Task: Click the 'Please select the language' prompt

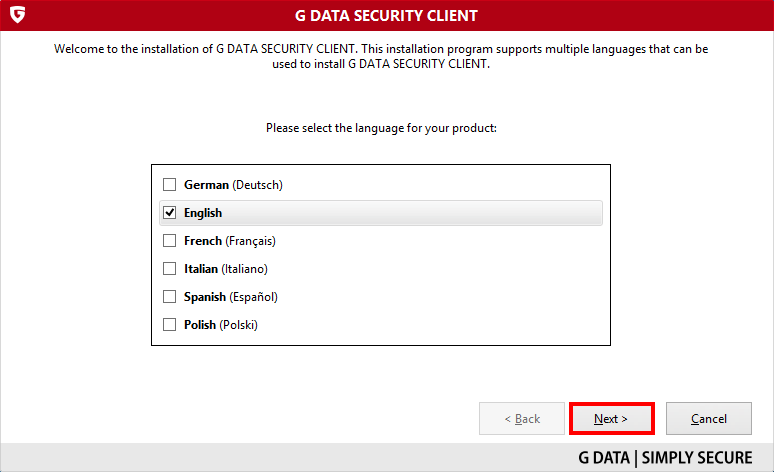Action: [381, 128]
